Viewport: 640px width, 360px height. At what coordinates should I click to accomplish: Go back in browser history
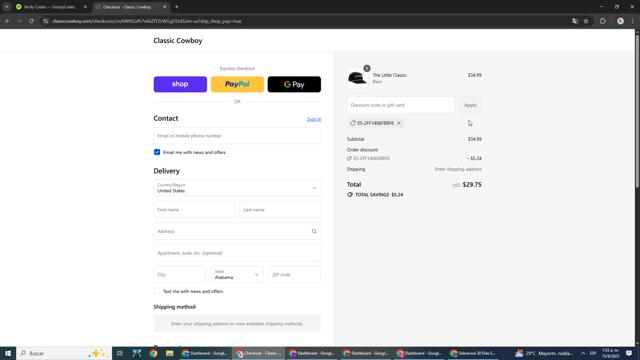click(x=7, y=21)
